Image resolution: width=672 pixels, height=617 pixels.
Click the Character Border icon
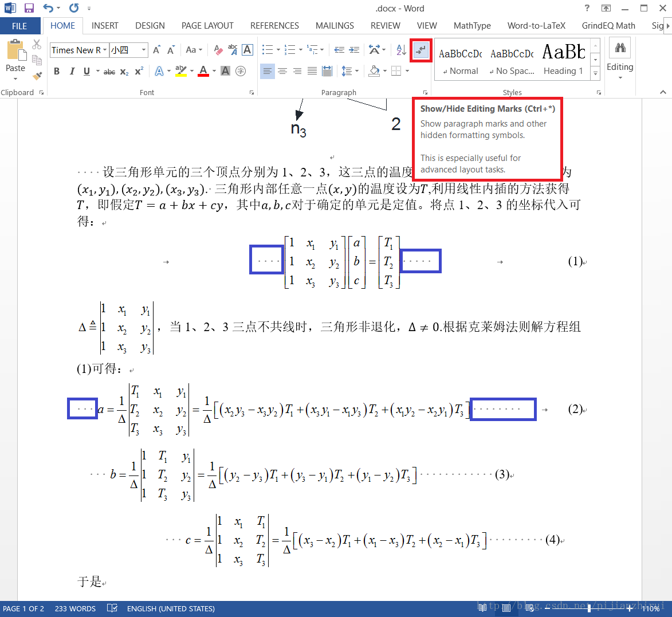coord(247,50)
